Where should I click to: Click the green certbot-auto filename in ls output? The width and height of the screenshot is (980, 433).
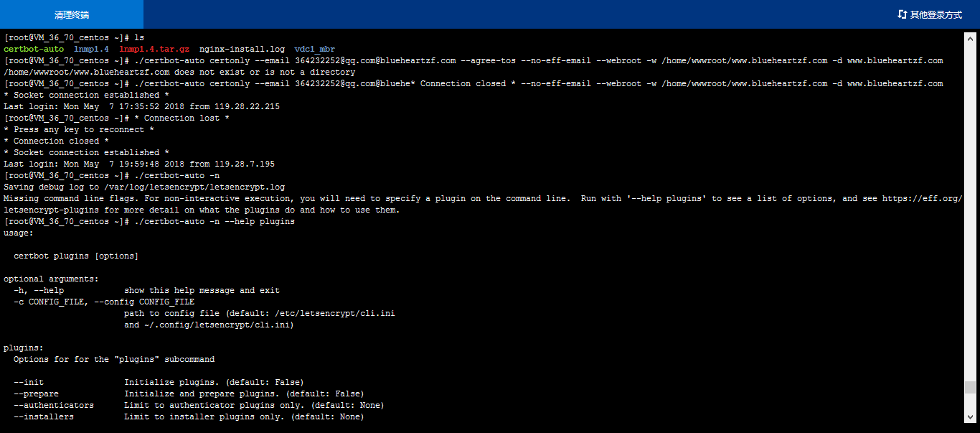pos(34,49)
